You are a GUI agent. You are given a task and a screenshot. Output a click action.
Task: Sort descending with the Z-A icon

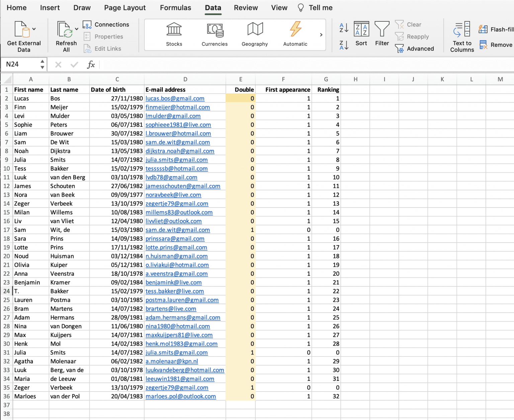tap(344, 45)
